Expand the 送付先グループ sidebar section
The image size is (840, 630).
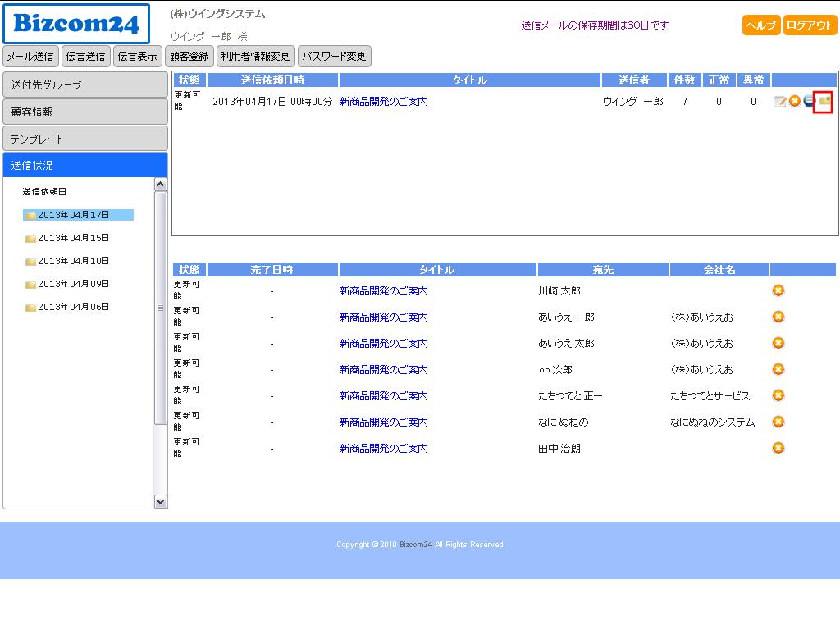[x=85, y=85]
